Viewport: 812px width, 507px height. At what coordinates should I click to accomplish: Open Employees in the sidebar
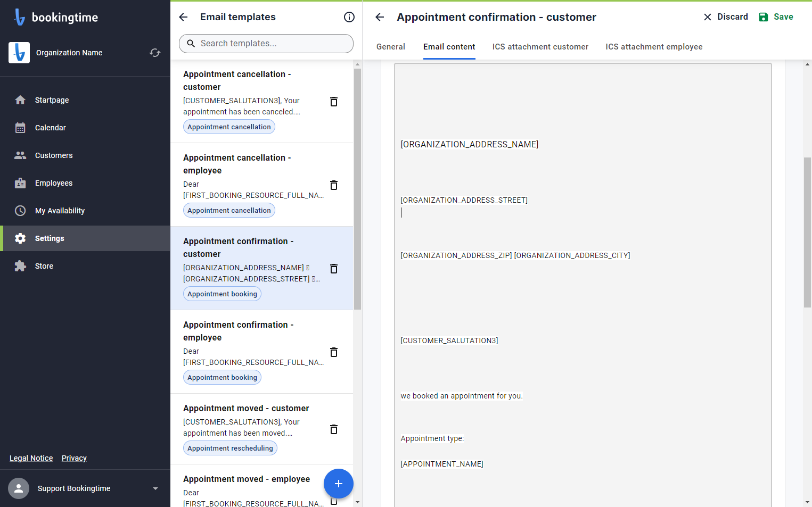[x=85, y=183]
